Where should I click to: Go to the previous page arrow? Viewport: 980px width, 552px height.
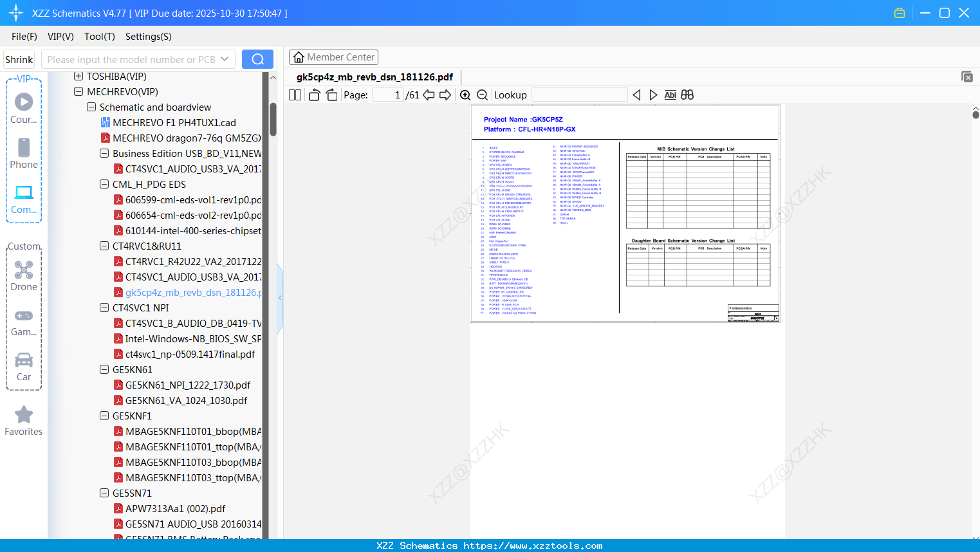[429, 95]
